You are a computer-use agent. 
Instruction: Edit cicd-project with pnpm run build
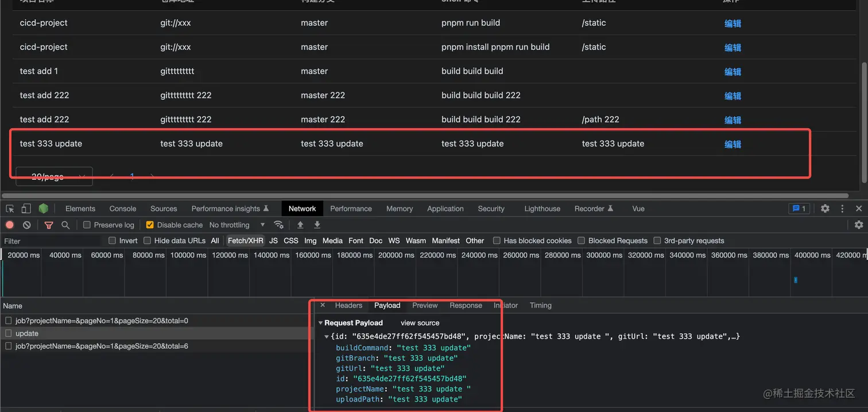point(733,23)
